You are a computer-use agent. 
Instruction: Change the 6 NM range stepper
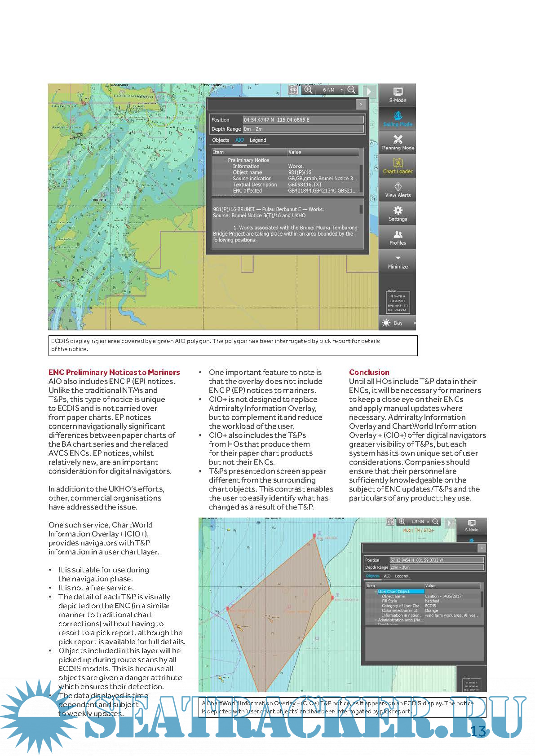click(x=342, y=90)
